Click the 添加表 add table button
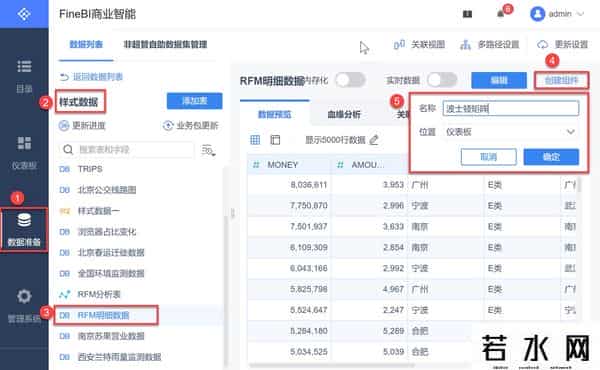 [194, 101]
